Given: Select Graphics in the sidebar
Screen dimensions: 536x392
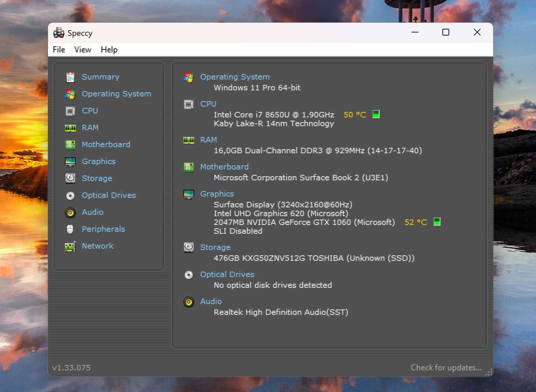Looking at the screenshot, I should pyautogui.click(x=99, y=162).
